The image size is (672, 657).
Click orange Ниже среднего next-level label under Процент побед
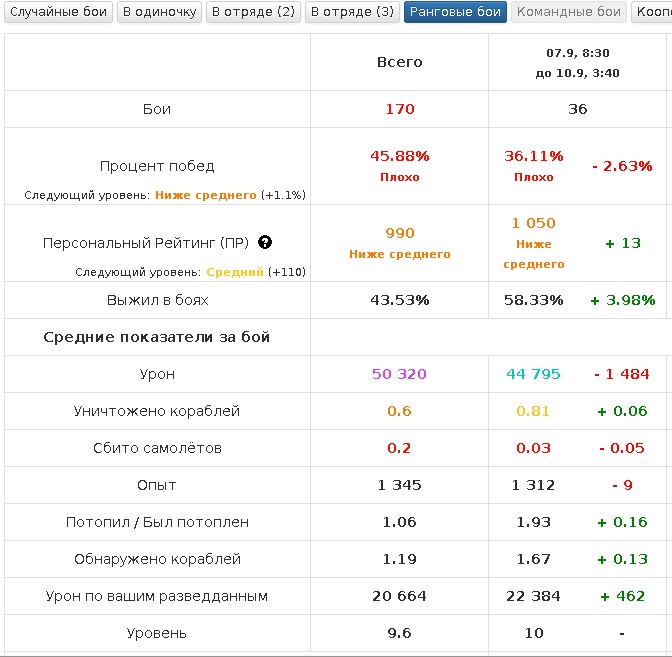(205, 195)
